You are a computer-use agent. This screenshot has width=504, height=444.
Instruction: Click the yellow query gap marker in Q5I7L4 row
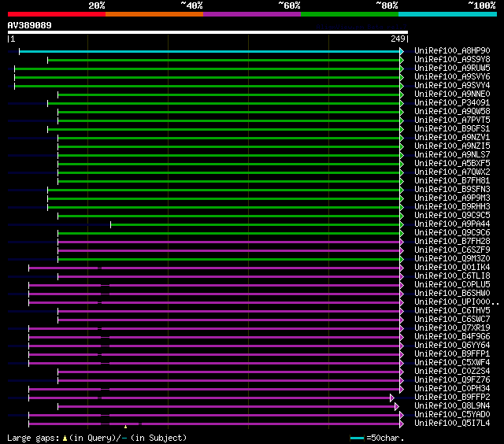coord(125,427)
